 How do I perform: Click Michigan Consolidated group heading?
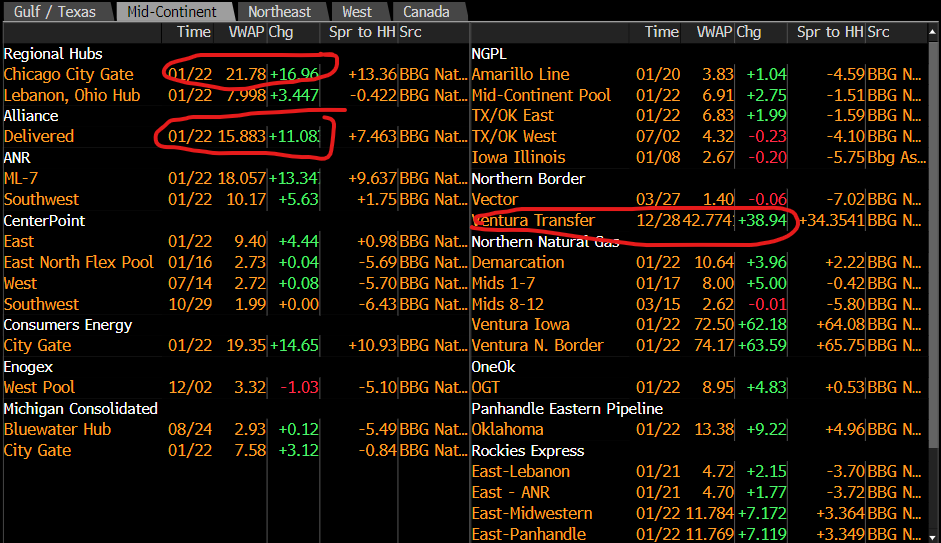click(80, 409)
